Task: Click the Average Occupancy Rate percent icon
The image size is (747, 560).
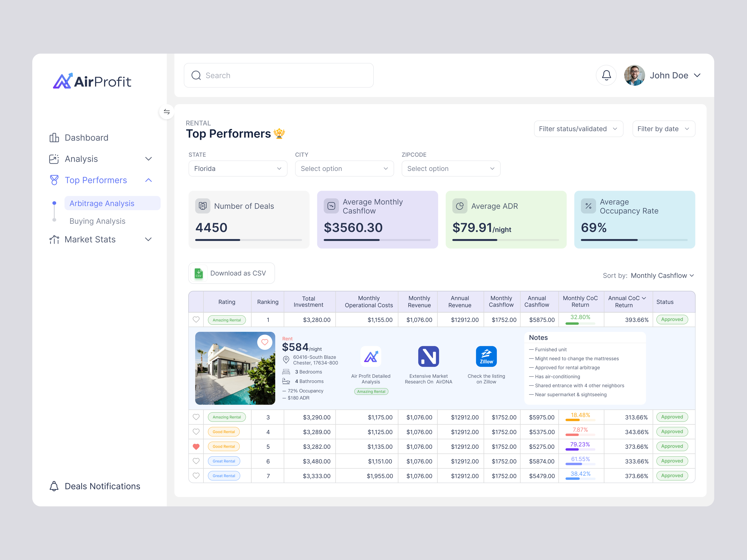Action: click(588, 206)
